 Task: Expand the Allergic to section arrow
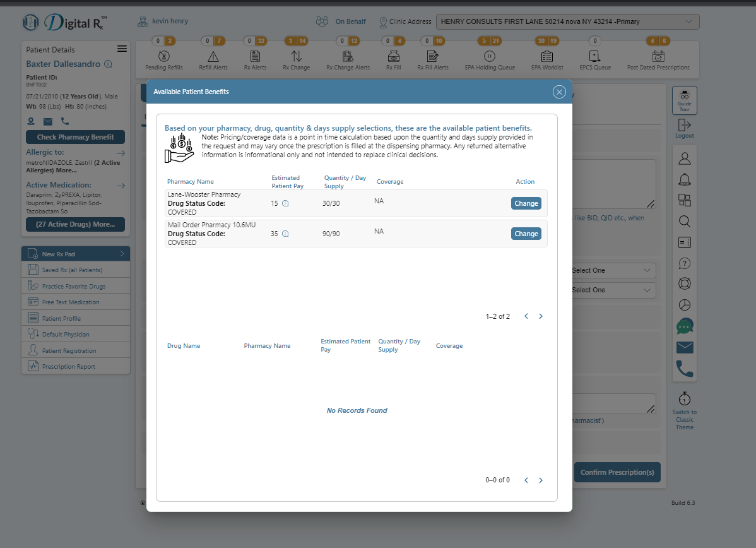121,152
